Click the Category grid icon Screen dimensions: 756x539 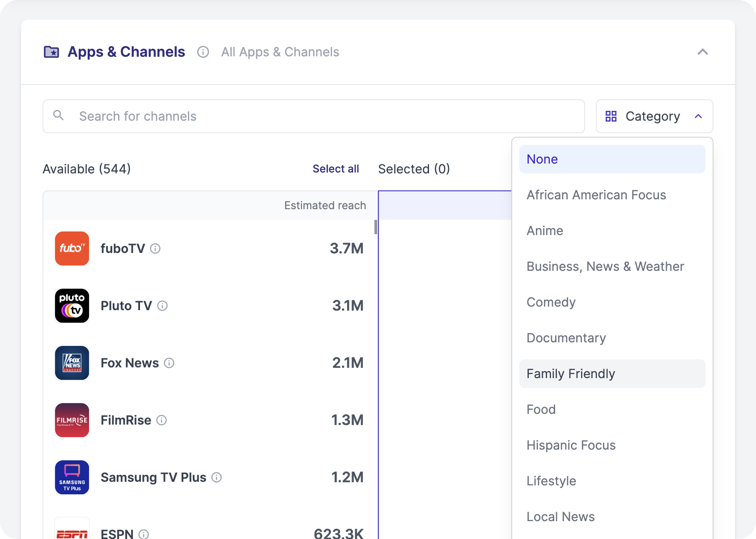(x=611, y=116)
